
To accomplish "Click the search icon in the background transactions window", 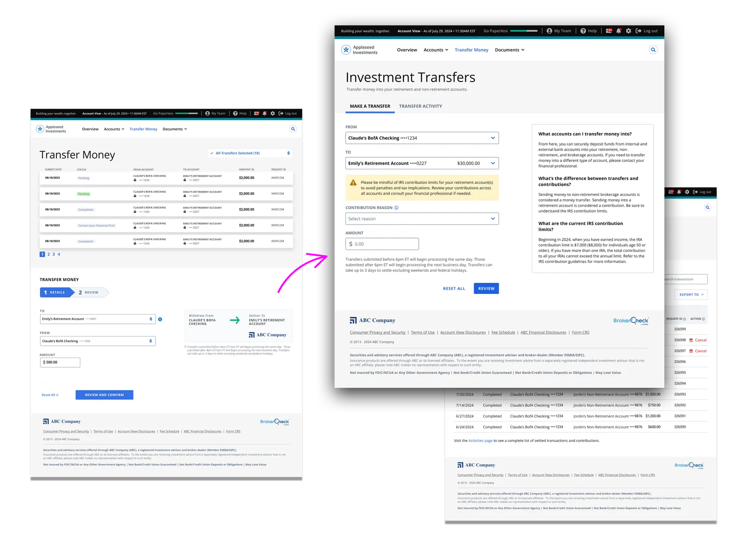I will pos(708,208).
